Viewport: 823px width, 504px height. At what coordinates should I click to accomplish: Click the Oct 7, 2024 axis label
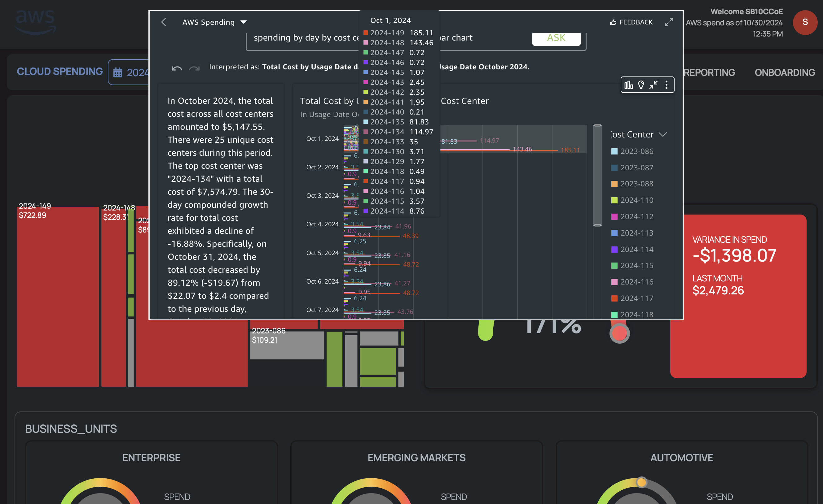pos(322,310)
